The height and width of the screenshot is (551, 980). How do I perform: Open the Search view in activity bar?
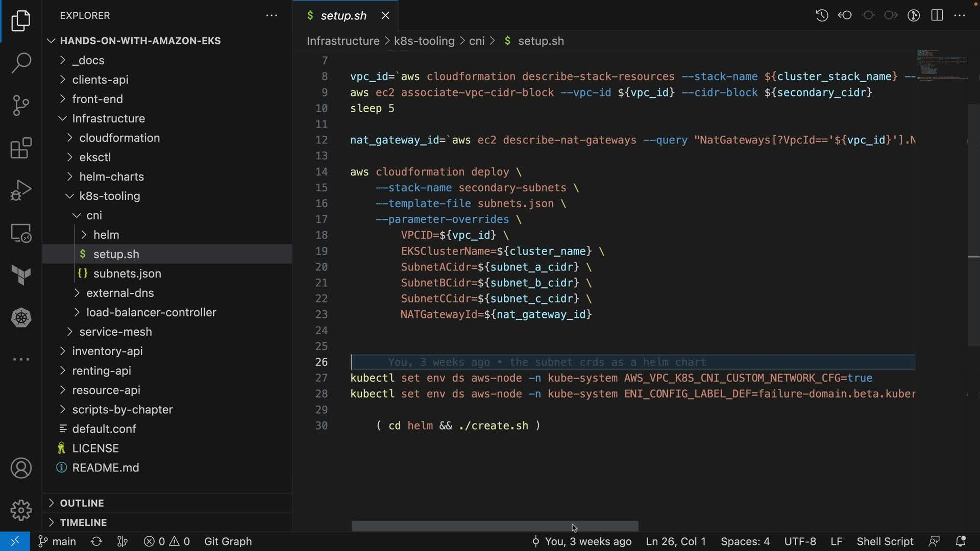point(21,63)
